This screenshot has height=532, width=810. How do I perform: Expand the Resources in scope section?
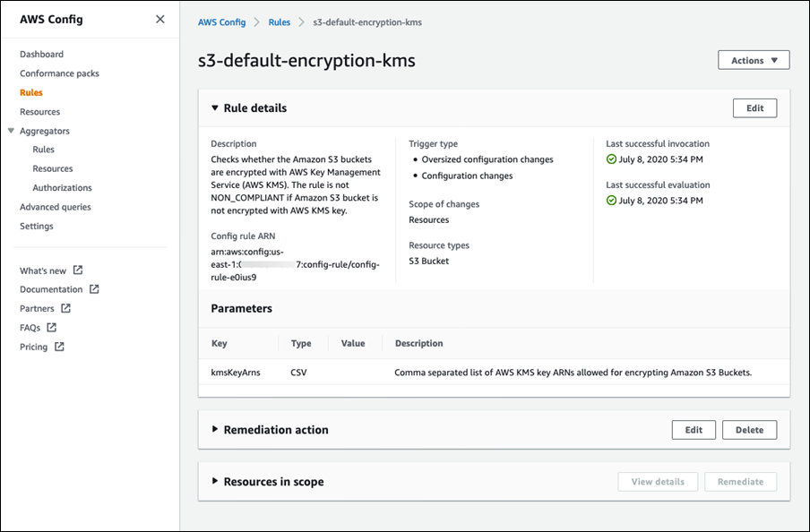(215, 481)
